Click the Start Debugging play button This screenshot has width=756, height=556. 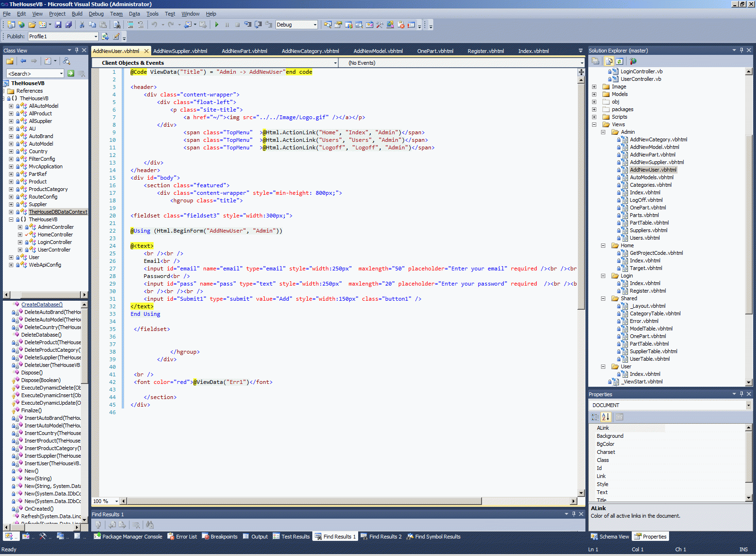coord(216,25)
